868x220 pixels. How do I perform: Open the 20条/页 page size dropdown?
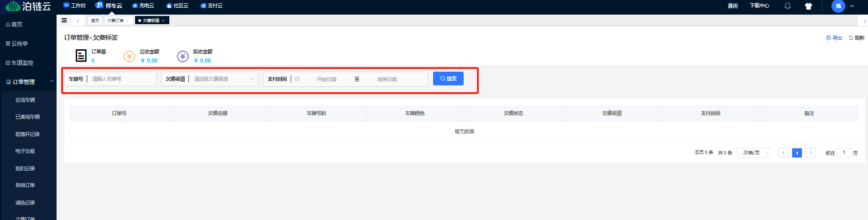754,153
